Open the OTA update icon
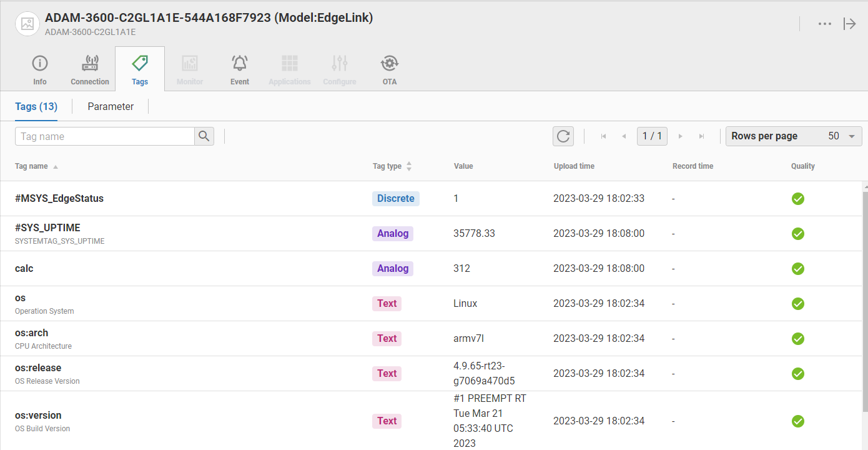The height and width of the screenshot is (450, 868). pyautogui.click(x=390, y=64)
